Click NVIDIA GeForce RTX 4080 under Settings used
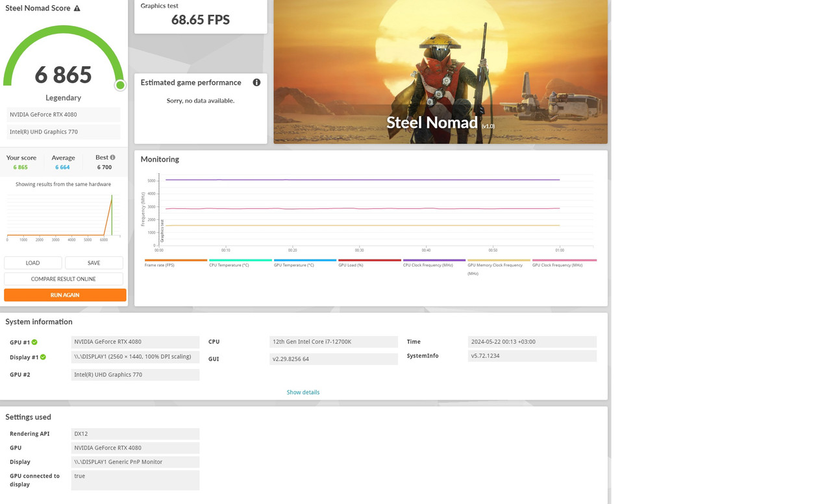Image resolution: width=831 pixels, height=504 pixels. click(x=135, y=448)
